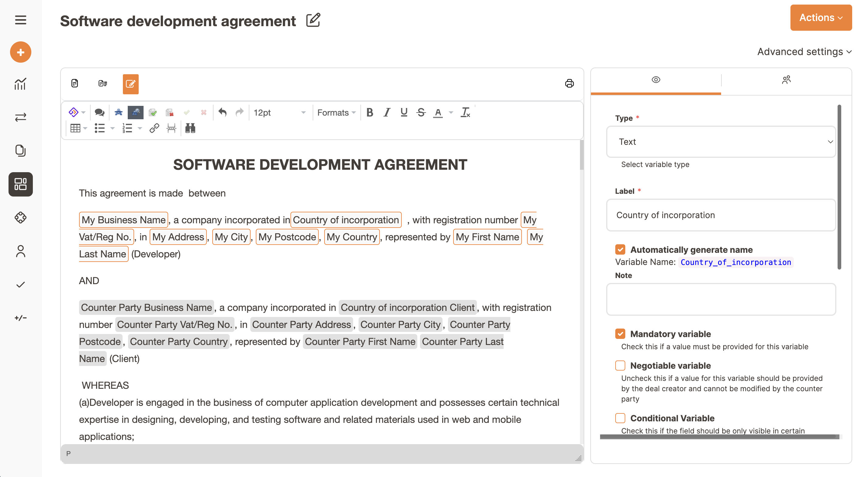The image size is (868, 477).
Task: Enable the Negotiable variable checkbox
Action: (620, 365)
